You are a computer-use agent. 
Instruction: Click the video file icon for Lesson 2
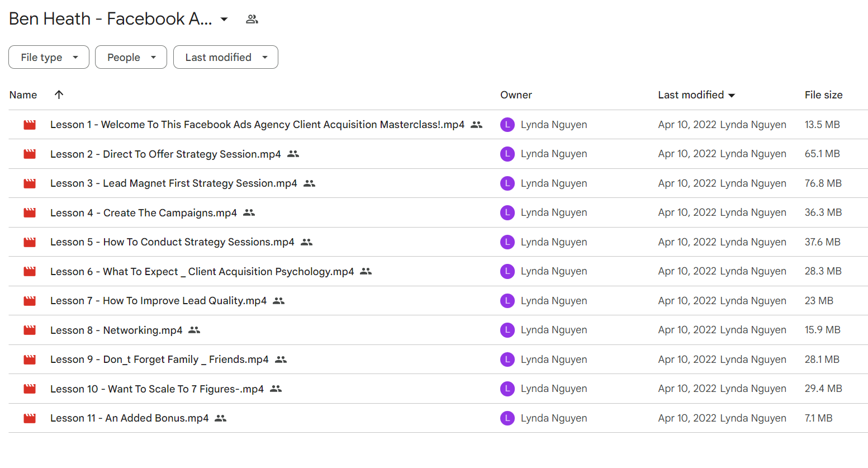[30, 154]
